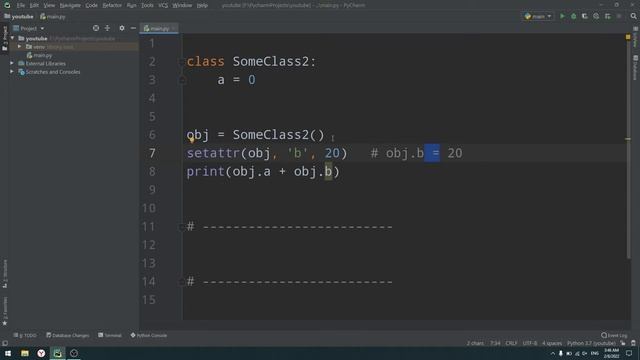Open Database Changes tool window
Screen dimensions: 640x360
[67, 335]
